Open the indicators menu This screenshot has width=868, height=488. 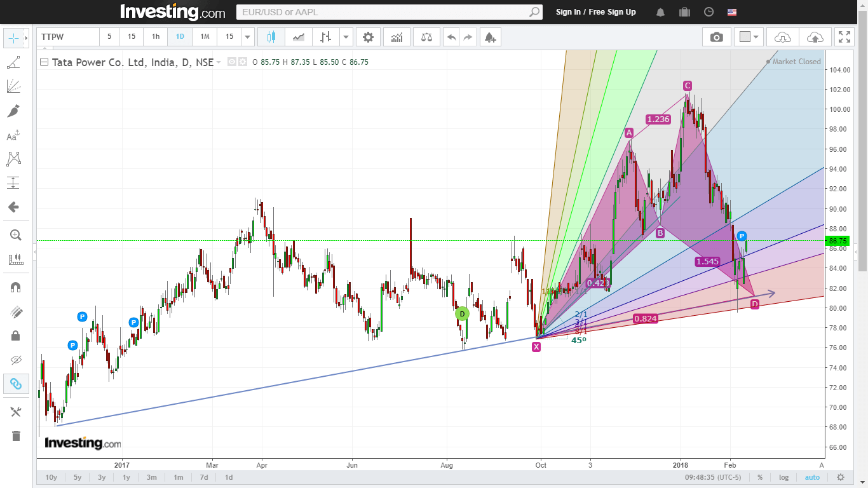(x=397, y=37)
